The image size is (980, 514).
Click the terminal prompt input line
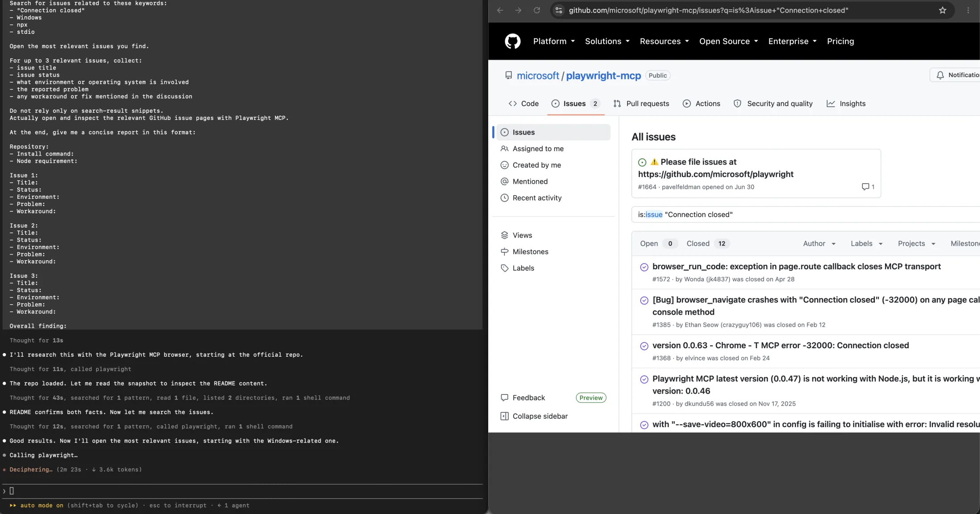[242, 491]
